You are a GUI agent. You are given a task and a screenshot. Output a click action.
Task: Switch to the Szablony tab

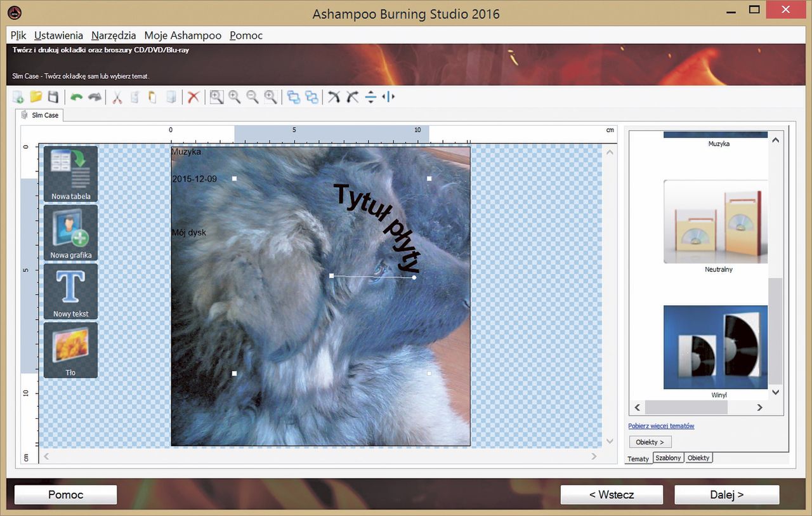pyautogui.click(x=668, y=458)
